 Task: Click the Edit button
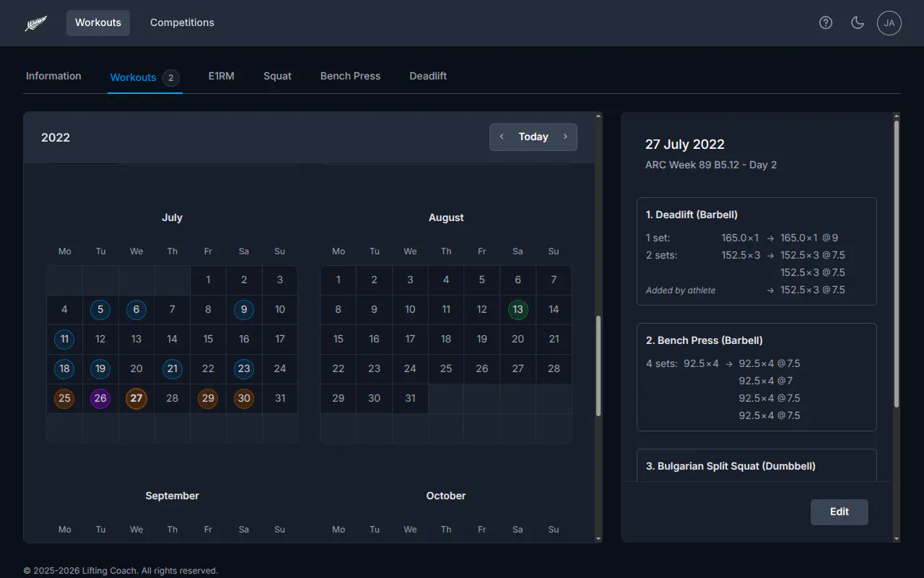840,512
